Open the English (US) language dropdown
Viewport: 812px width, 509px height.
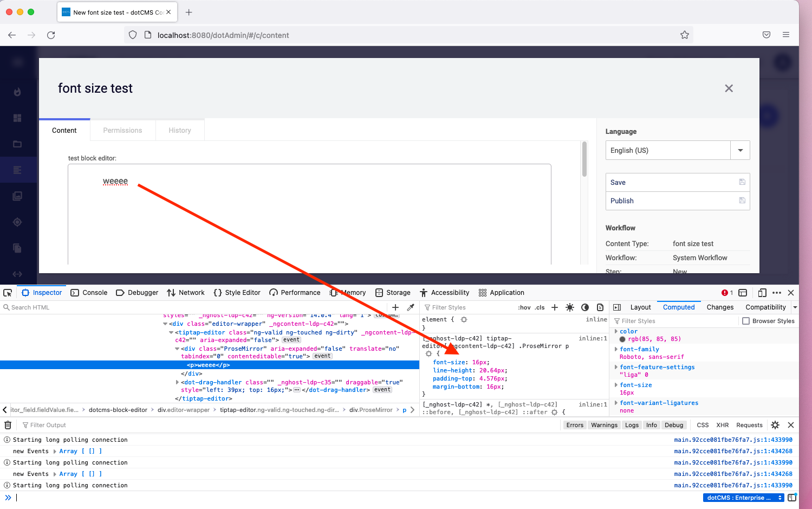tap(740, 150)
